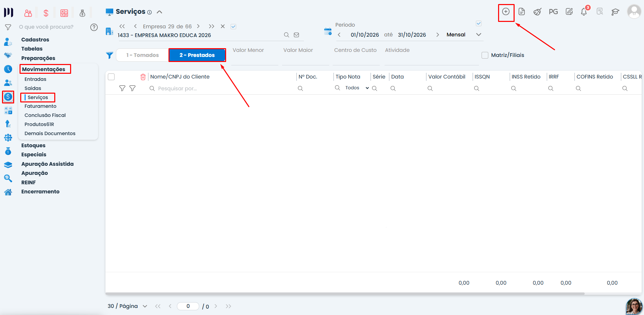
Task: Open the document icon in top toolbar
Action: click(x=521, y=12)
